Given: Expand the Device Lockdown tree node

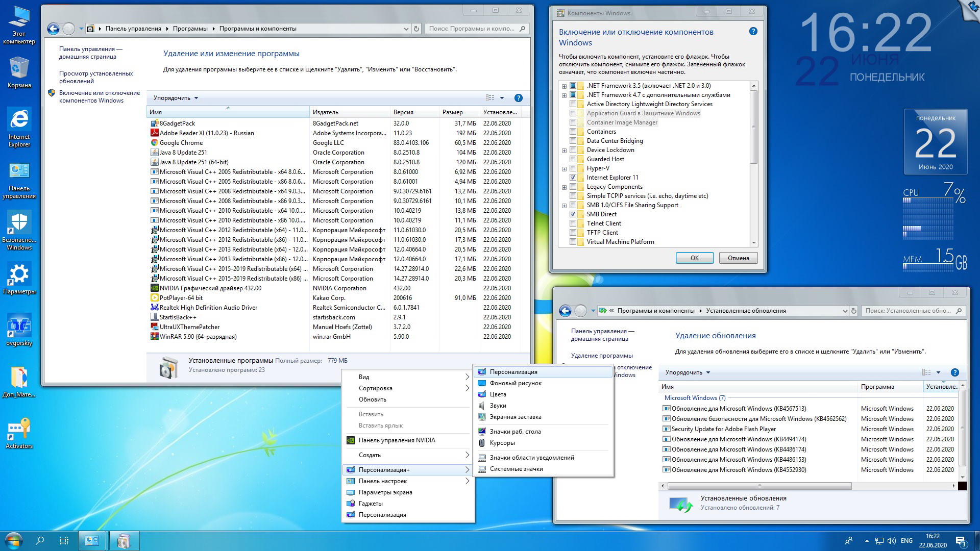Looking at the screenshot, I should tap(564, 151).
